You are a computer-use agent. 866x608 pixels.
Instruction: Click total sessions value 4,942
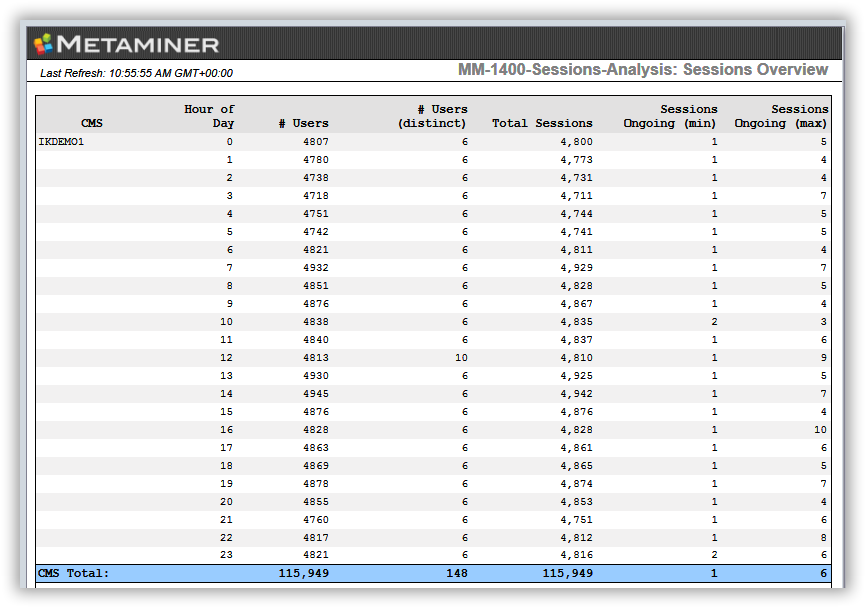[x=576, y=394]
